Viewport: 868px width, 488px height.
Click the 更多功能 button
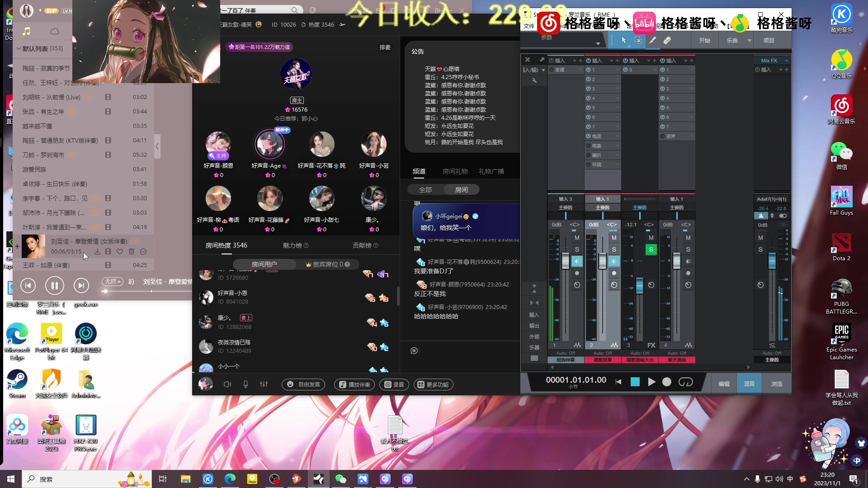(x=433, y=385)
